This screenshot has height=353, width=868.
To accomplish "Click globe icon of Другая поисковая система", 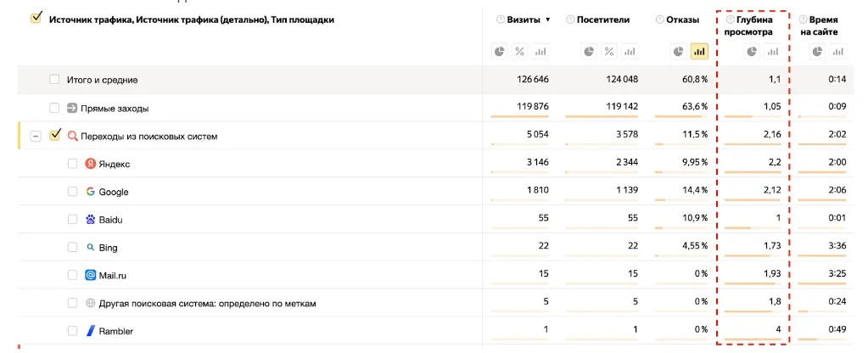I will [90, 303].
